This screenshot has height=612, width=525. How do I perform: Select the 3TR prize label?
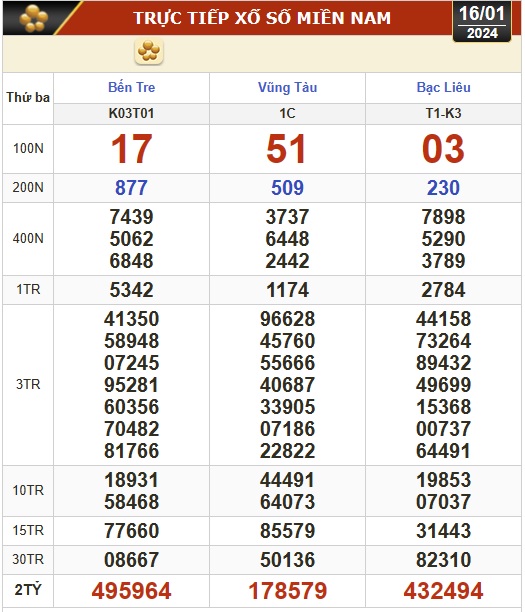tap(28, 384)
